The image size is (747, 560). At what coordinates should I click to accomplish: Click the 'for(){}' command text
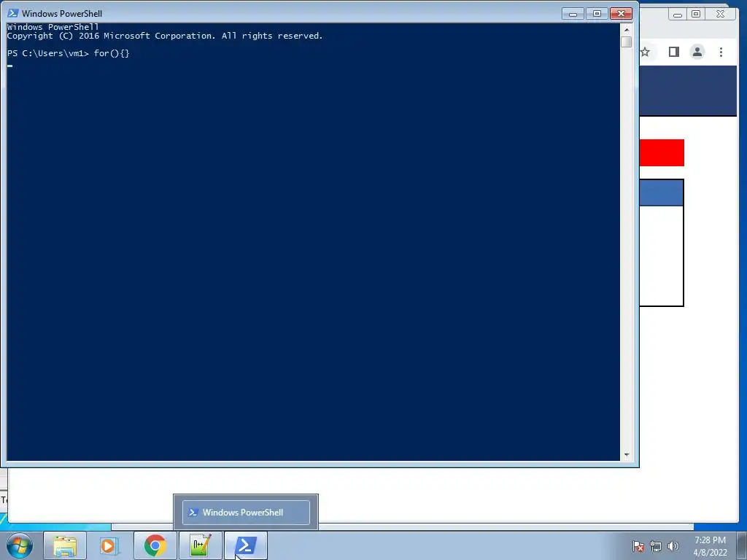[112, 53]
